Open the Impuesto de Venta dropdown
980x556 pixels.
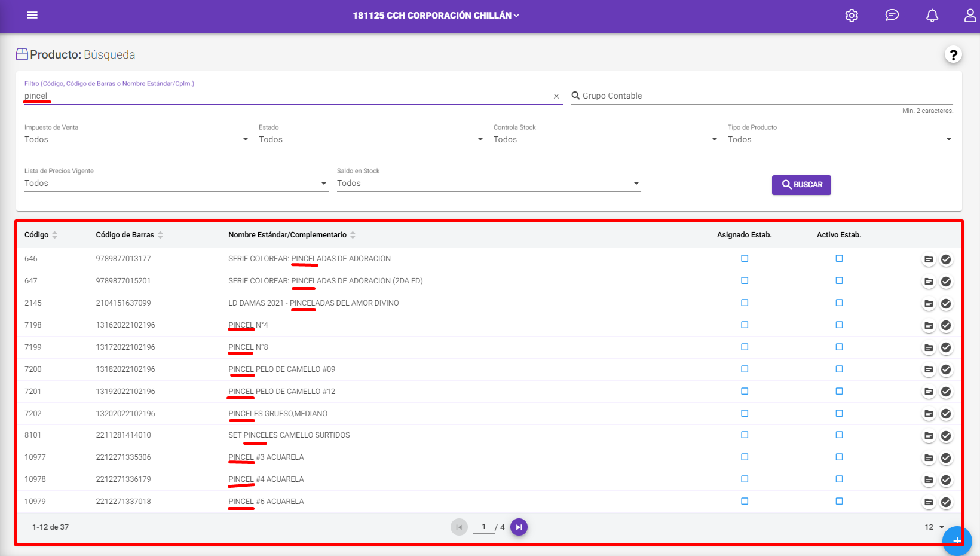click(x=137, y=140)
